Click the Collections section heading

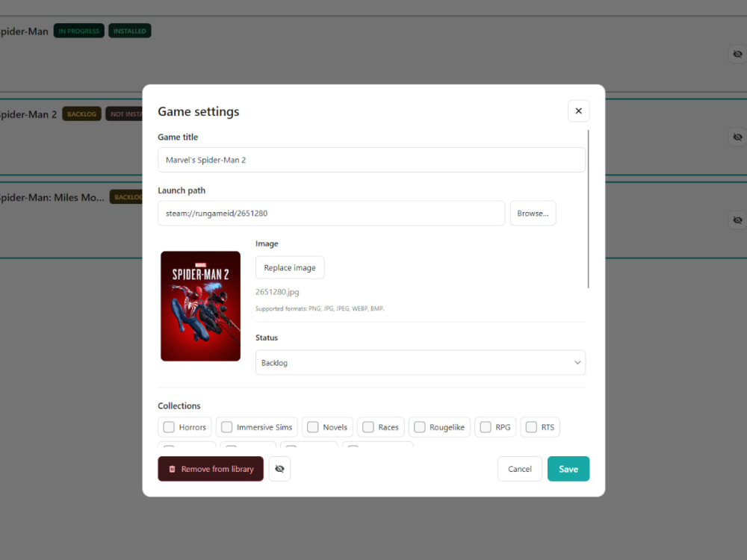tap(179, 405)
